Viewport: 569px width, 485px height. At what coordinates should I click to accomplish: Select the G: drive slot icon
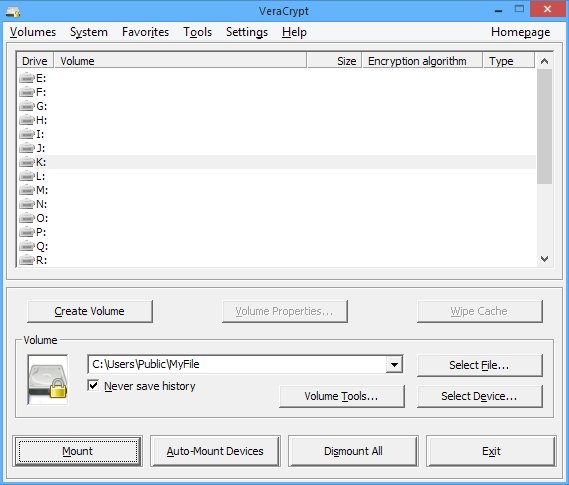pyautogui.click(x=27, y=106)
